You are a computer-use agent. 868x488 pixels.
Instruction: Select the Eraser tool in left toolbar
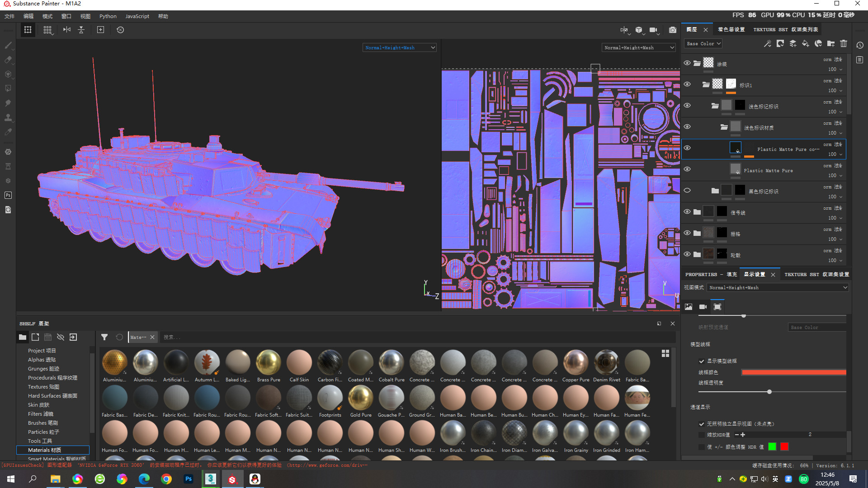8,60
